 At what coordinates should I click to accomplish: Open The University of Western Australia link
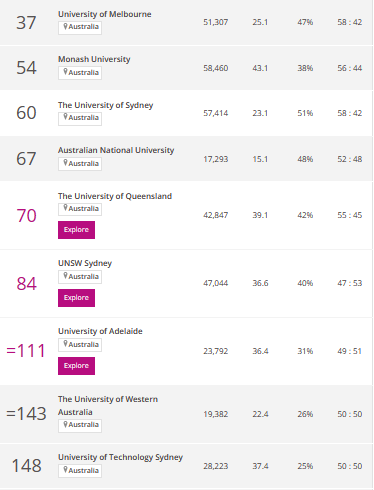pyautogui.click(x=108, y=405)
